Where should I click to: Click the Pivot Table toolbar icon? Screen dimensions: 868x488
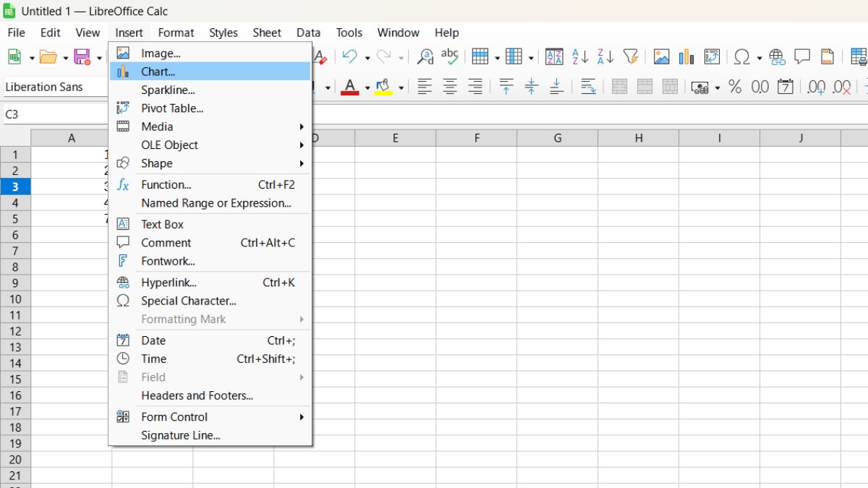click(x=712, y=56)
